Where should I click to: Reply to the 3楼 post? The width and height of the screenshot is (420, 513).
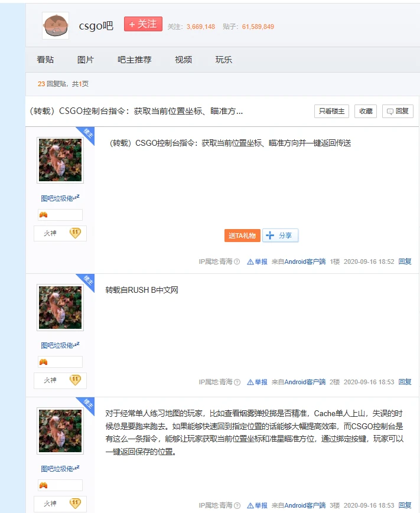point(405,505)
